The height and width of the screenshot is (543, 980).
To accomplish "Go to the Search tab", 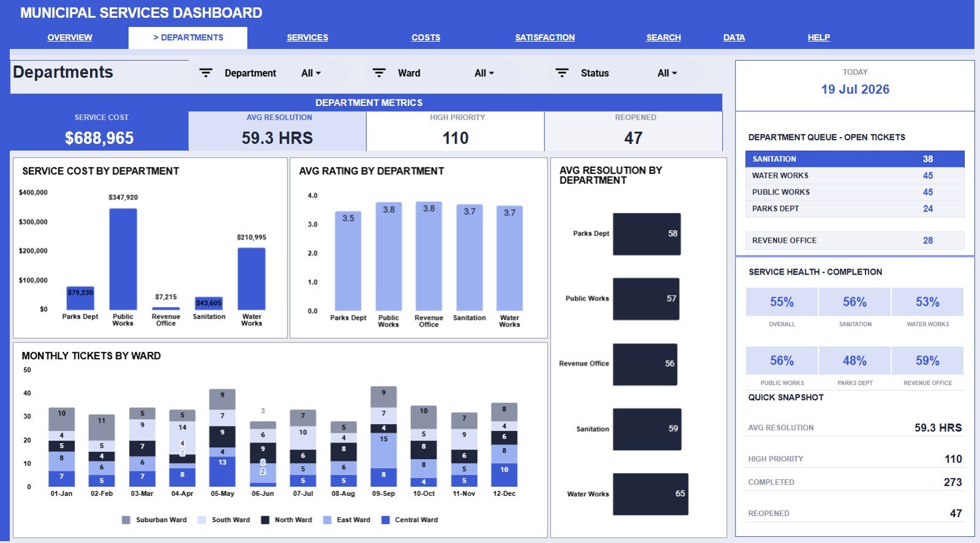I will coord(663,37).
